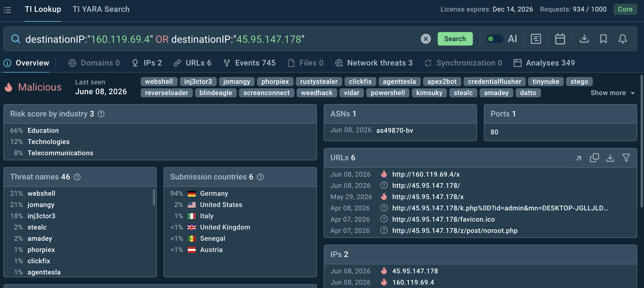Click flame icon beside IP 45.95.147.178
The width and height of the screenshot is (644, 288).
click(384, 271)
